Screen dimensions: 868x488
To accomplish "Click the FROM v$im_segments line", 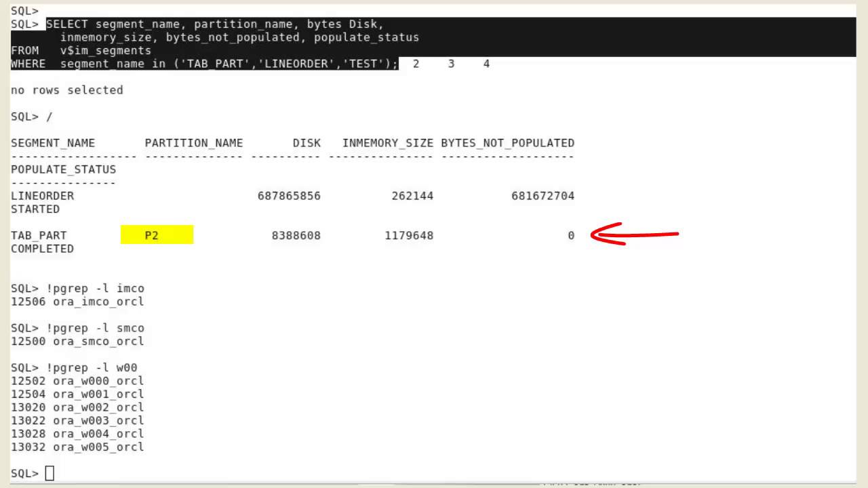I will tap(81, 51).
